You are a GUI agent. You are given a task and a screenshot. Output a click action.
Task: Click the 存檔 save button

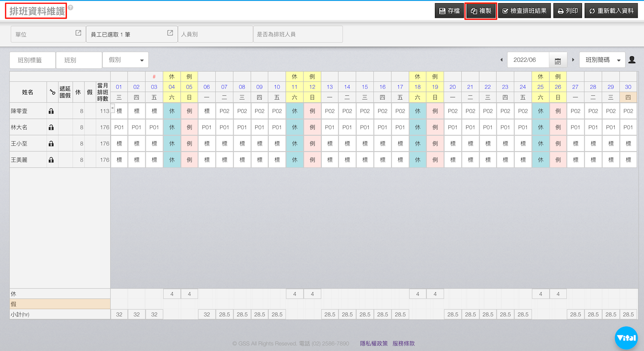449,11
